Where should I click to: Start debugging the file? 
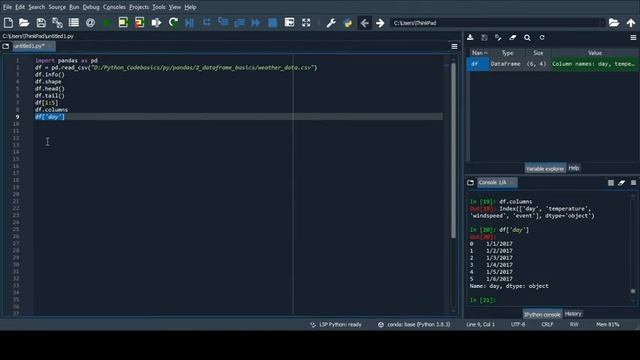(189, 23)
